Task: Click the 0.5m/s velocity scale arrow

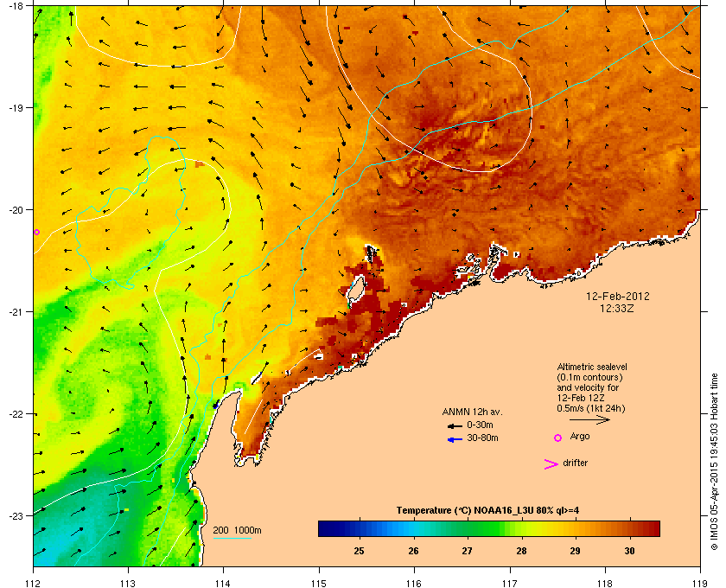Action: (589, 419)
